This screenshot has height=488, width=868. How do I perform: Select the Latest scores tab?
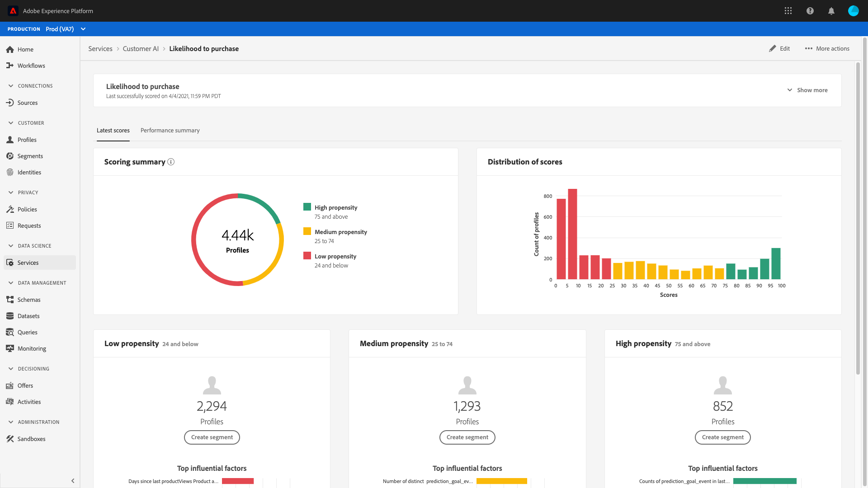click(x=113, y=130)
